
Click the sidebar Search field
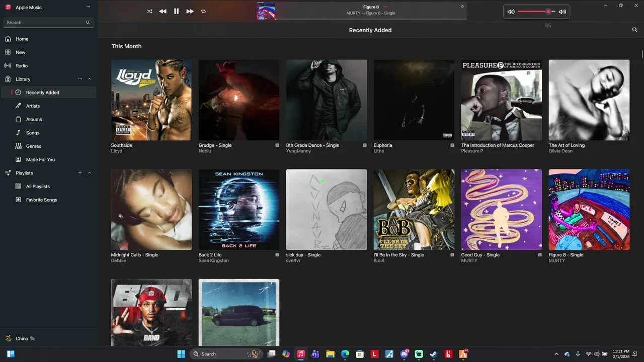(x=48, y=23)
